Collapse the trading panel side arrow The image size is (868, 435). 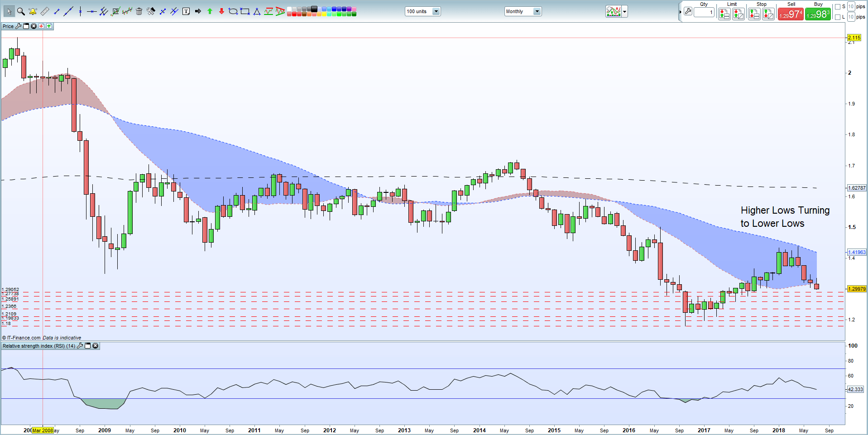pyautogui.click(x=680, y=12)
